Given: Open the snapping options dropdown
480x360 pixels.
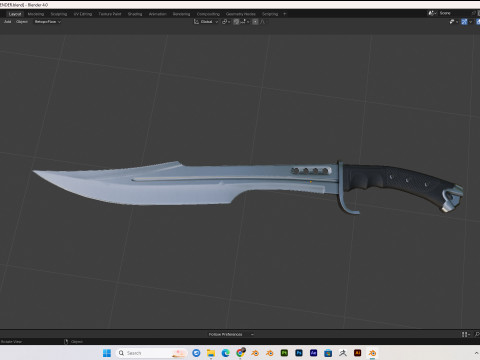Looking at the screenshot, I should [245, 22].
